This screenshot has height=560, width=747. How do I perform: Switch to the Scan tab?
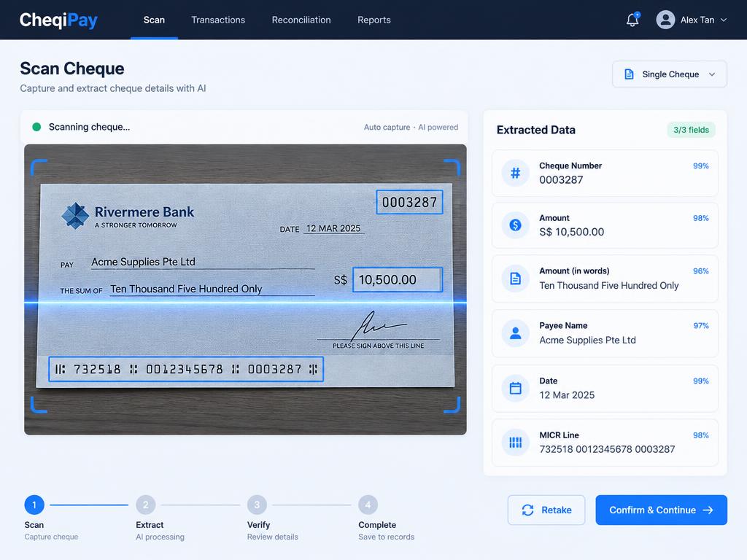154,20
